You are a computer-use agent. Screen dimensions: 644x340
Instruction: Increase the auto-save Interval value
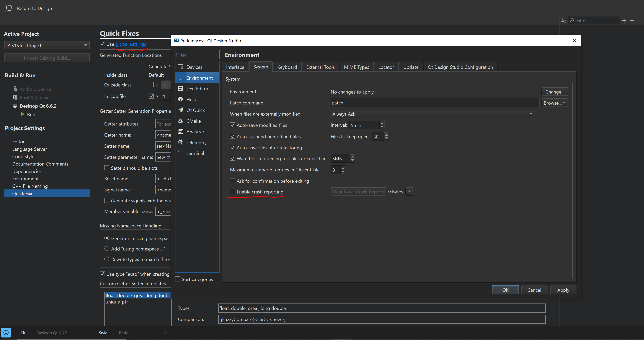point(382,123)
